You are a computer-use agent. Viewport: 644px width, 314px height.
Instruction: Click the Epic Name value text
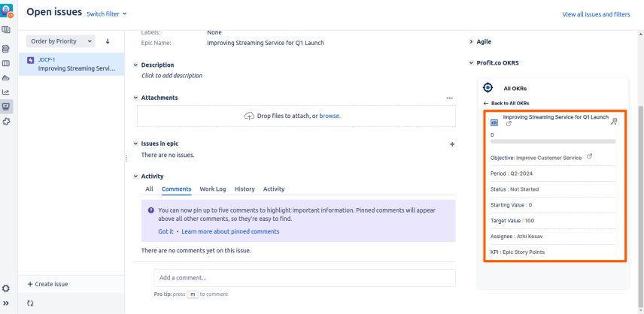(x=266, y=43)
